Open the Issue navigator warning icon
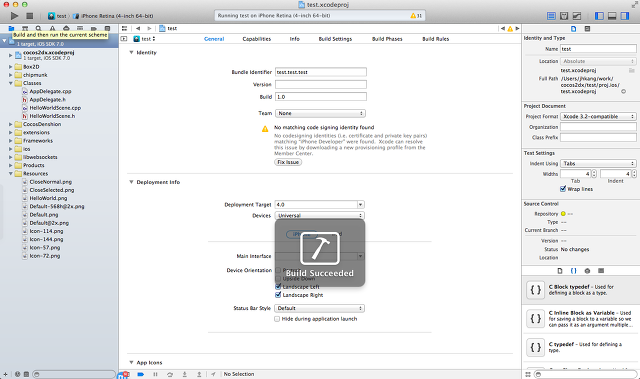Image resolution: width=640 pixels, height=379 pixels. coord(52,29)
